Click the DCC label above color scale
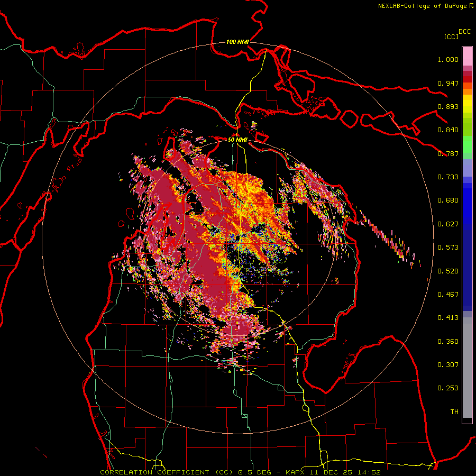 465,32
